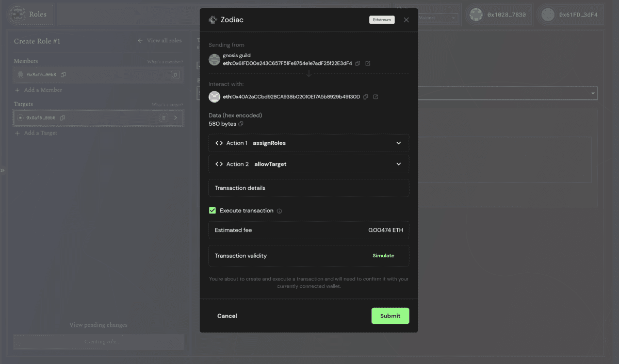
Task: Copy the 580 bytes hex data
Action: [241, 124]
